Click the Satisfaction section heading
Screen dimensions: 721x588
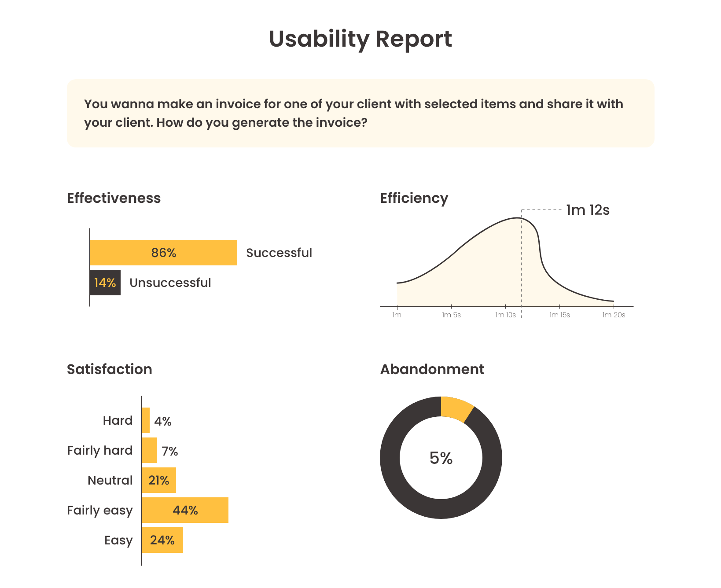[x=110, y=369]
